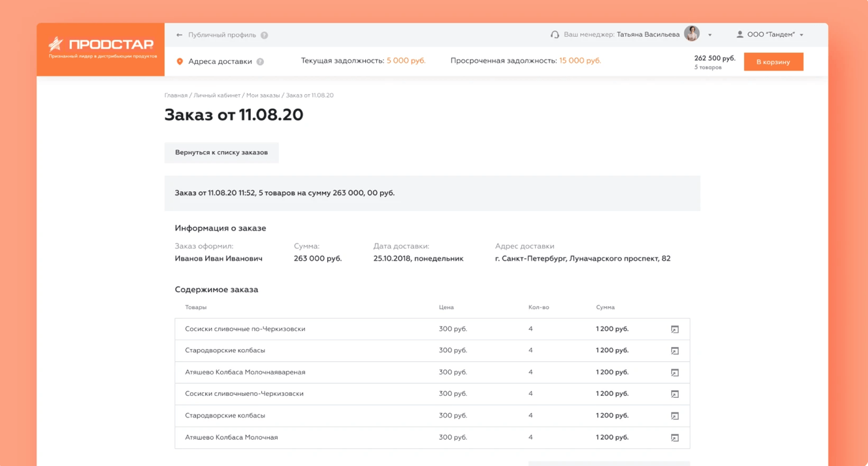Image resolution: width=868 pixels, height=466 pixels.
Task: Expand the manager dropdown arrow
Action: click(710, 35)
